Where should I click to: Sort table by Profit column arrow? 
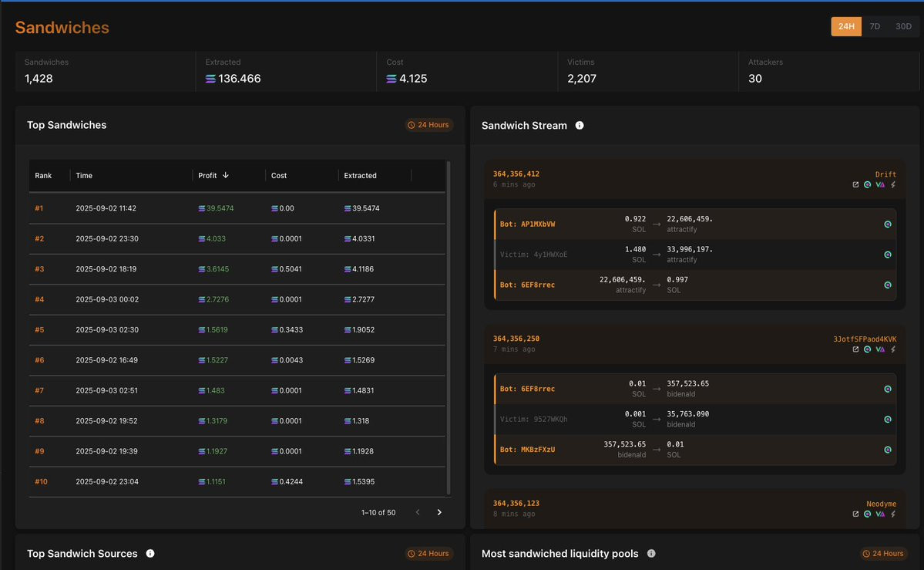tap(226, 175)
